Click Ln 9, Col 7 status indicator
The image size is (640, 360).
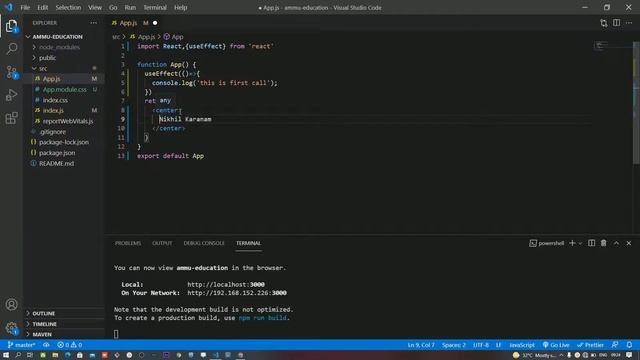tap(421, 345)
